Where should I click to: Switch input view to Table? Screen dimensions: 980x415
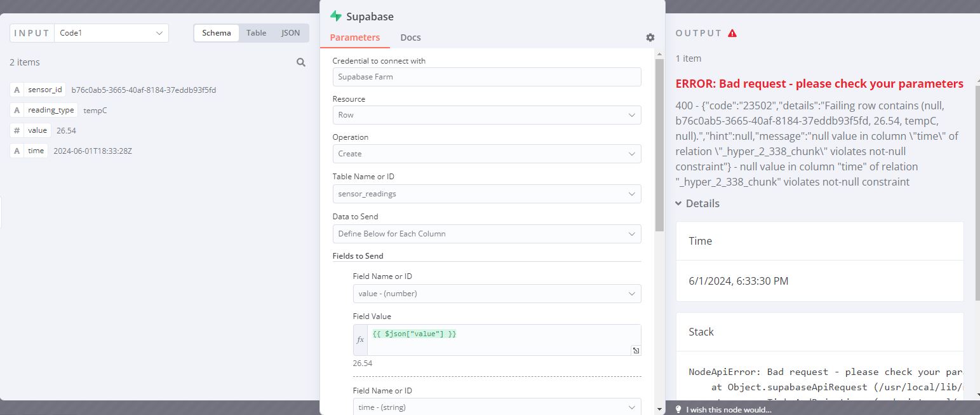[x=256, y=33]
